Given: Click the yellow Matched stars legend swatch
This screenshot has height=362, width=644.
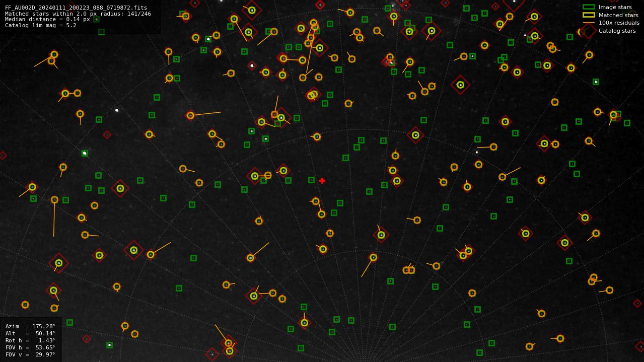Looking at the screenshot, I should 589,15.
